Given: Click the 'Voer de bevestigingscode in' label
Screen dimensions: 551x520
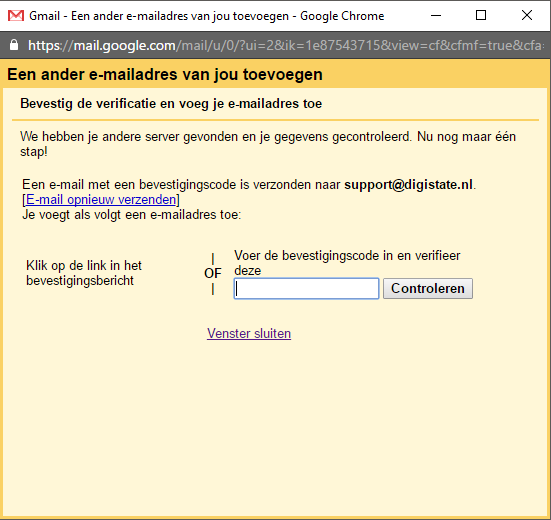Looking at the screenshot, I should [x=347, y=263].
